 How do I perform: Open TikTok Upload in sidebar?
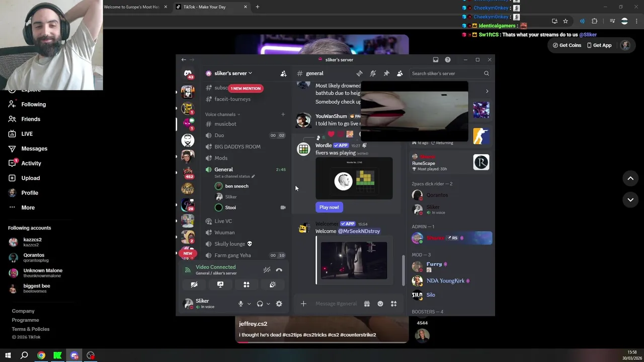click(30, 178)
